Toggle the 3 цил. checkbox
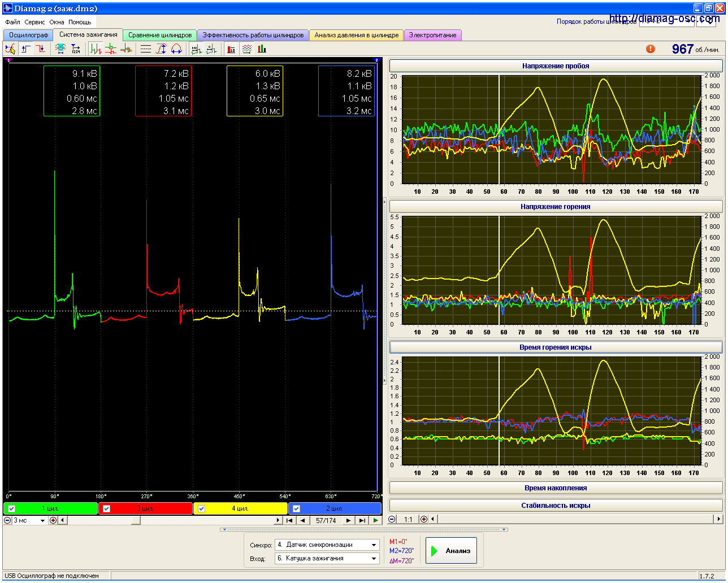The width and height of the screenshot is (728, 583). point(106,508)
